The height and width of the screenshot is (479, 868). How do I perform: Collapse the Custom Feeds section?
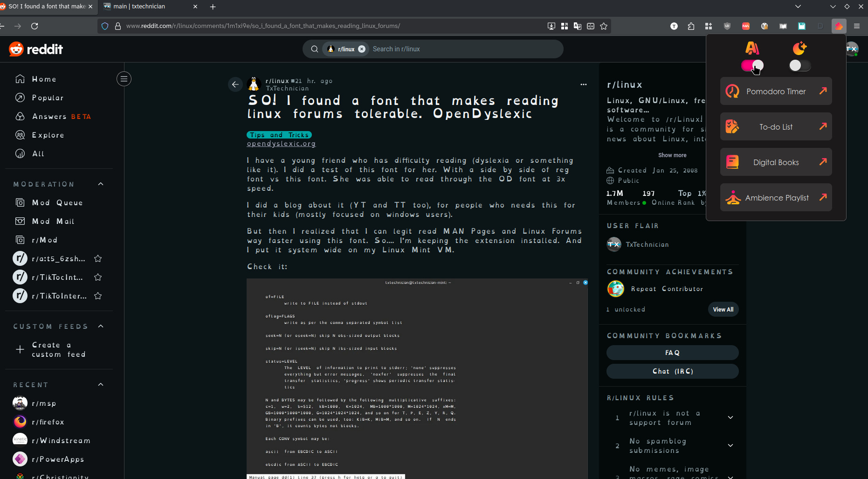pos(101,326)
